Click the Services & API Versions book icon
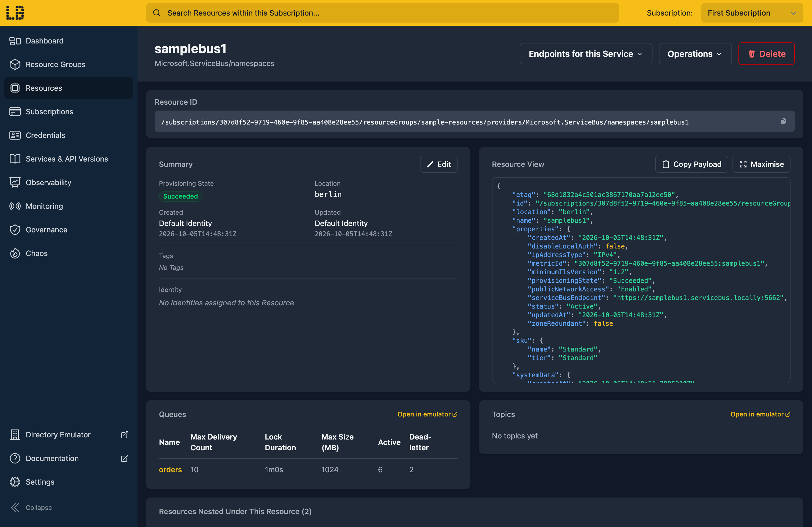Screen dimensions: 812x527 (x=15, y=159)
